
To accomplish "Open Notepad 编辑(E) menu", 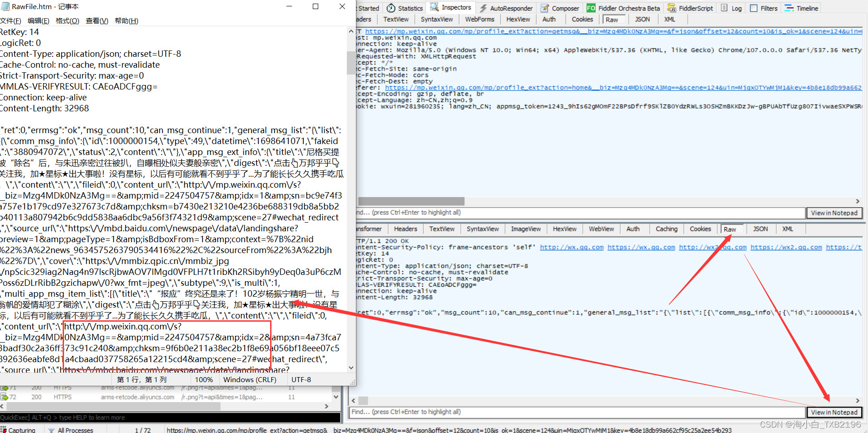I will tap(38, 20).
